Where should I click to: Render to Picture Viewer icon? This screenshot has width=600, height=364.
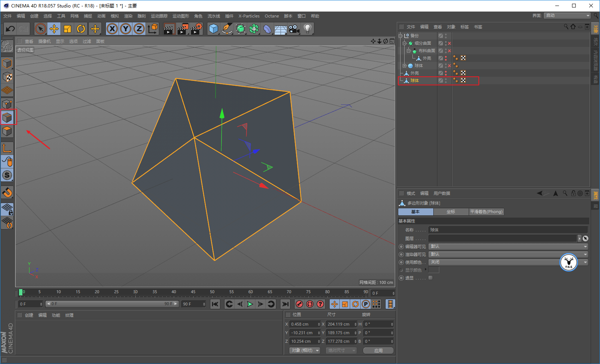183,29
